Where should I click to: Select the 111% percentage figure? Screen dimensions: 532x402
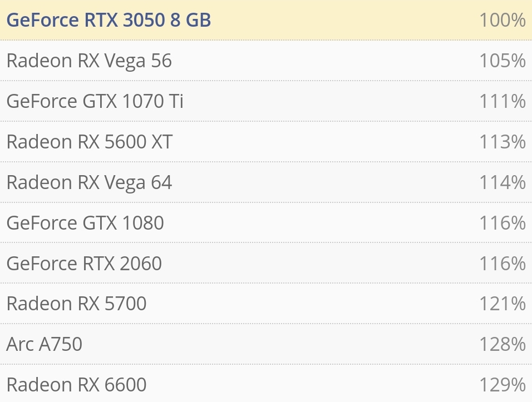pyautogui.click(x=502, y=101)
